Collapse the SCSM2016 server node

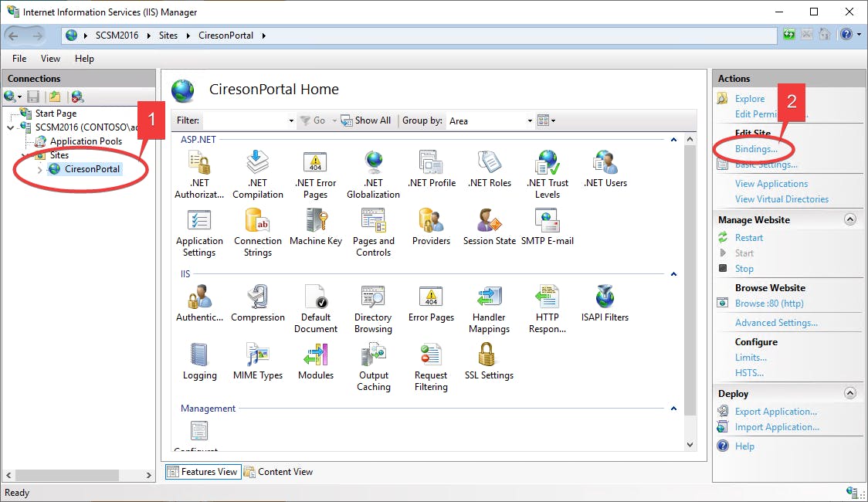click(11, 127)
